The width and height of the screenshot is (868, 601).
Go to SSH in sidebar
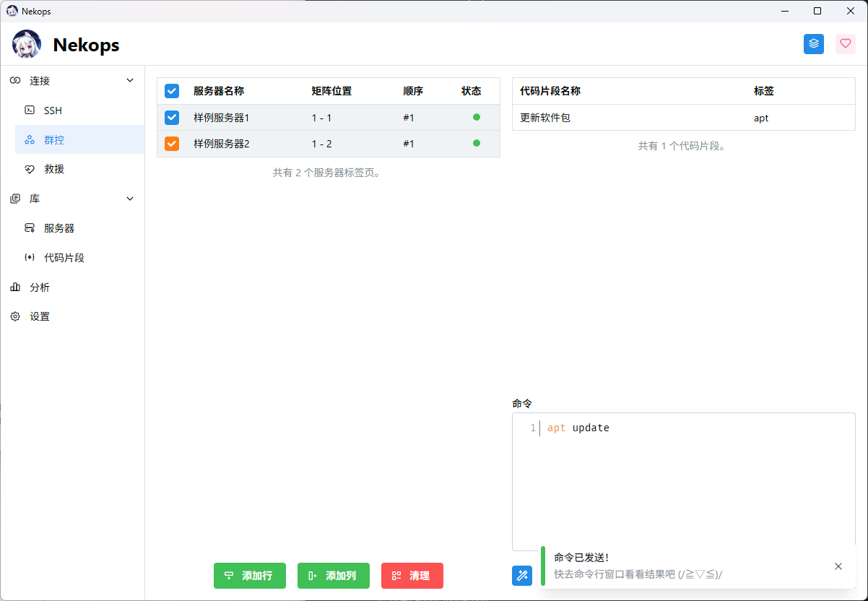[53, 111]
